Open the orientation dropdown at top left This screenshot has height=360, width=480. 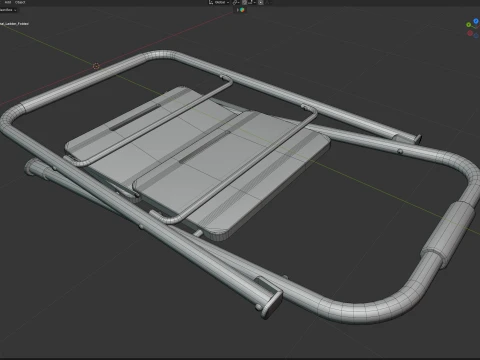click(8, 10)
